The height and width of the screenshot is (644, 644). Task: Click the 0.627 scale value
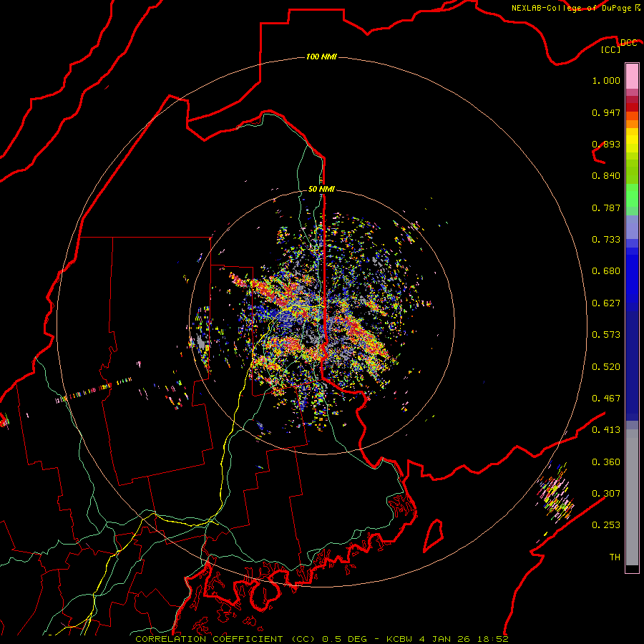pyautogui.click(x=606, y=303)
